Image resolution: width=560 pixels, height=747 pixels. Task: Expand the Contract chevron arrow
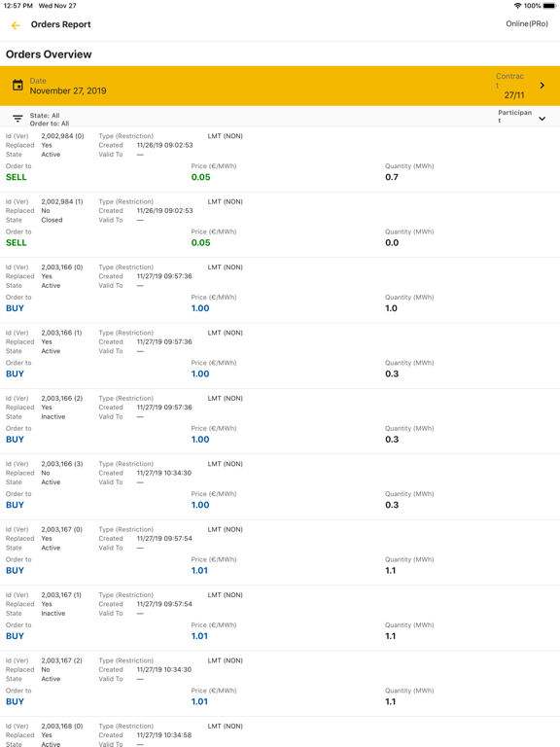(x=542, y=86)
